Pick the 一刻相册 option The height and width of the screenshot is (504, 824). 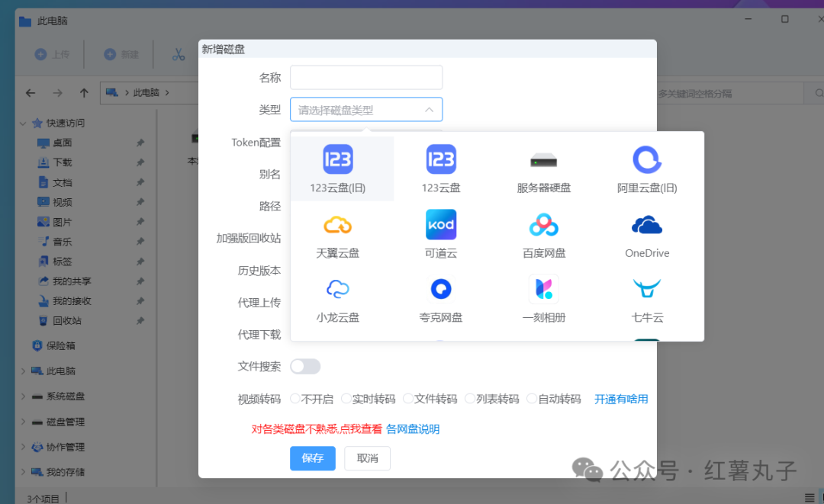tap(544, 299)
